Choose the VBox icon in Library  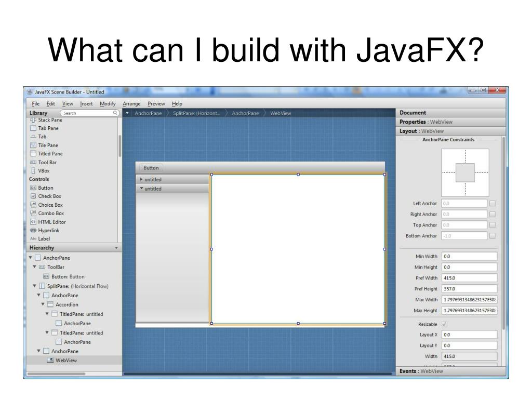pos(33,170)
